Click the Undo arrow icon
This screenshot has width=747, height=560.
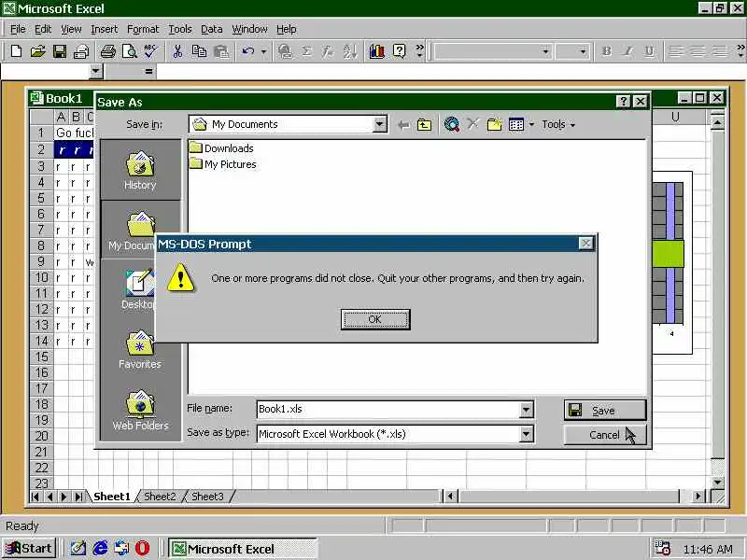248,51
